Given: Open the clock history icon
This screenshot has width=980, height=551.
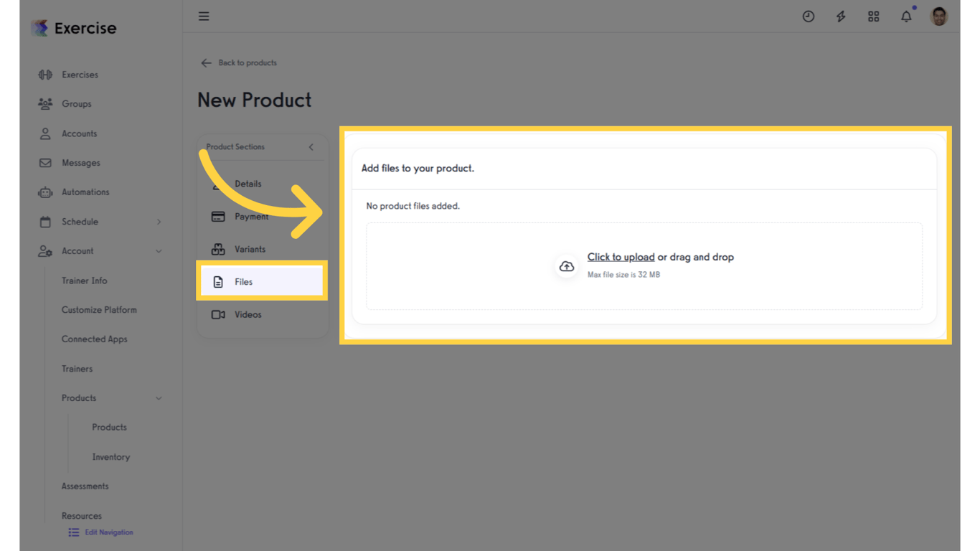Looking at the screenshot, I should [x=808, y=17].
